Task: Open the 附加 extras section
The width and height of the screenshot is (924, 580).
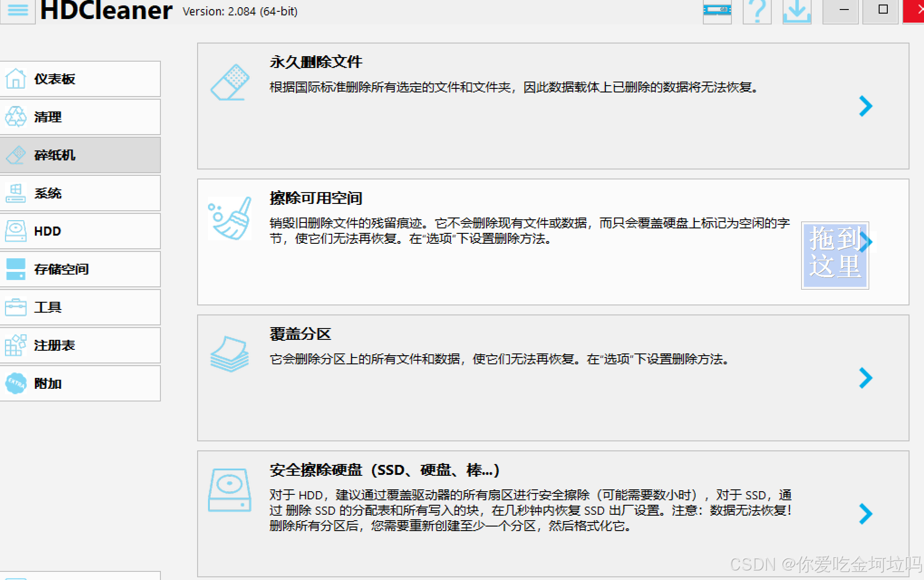Action: coord(80,383)
